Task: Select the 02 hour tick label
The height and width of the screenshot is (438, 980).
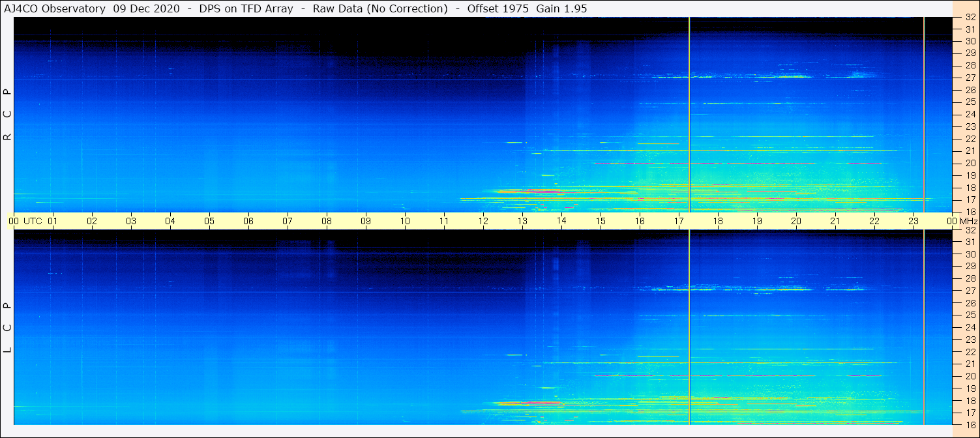Action: point(92,221)
